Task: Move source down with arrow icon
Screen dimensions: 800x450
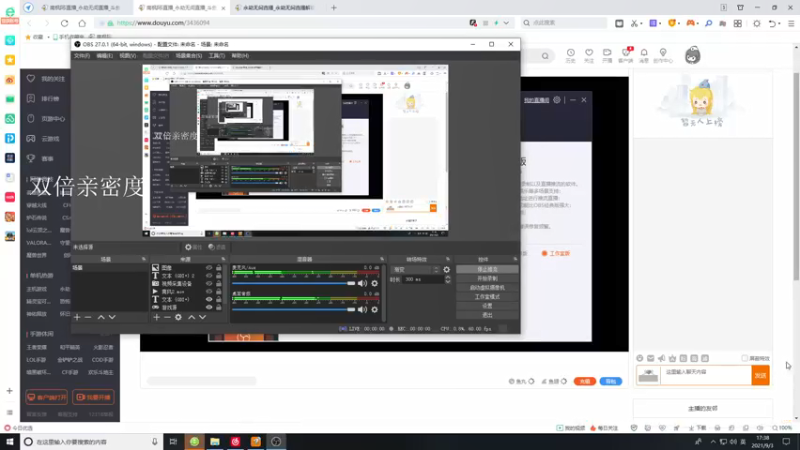Action: (x=203, y=317)
